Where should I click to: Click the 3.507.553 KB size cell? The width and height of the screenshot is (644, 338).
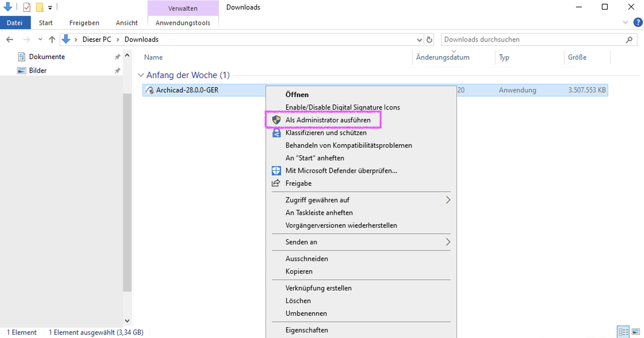click(x=587, y=90)
